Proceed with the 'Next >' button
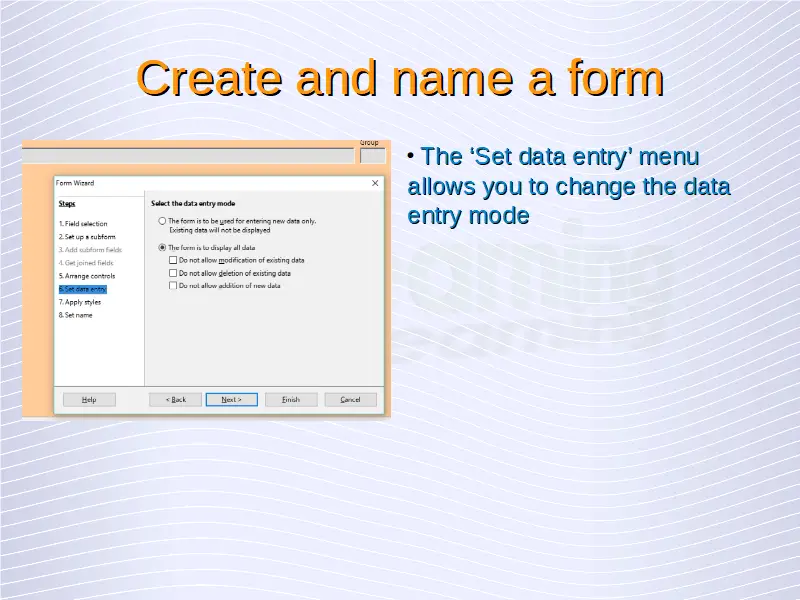The height and width of the screenshot is (600, 800). [232, 399]
